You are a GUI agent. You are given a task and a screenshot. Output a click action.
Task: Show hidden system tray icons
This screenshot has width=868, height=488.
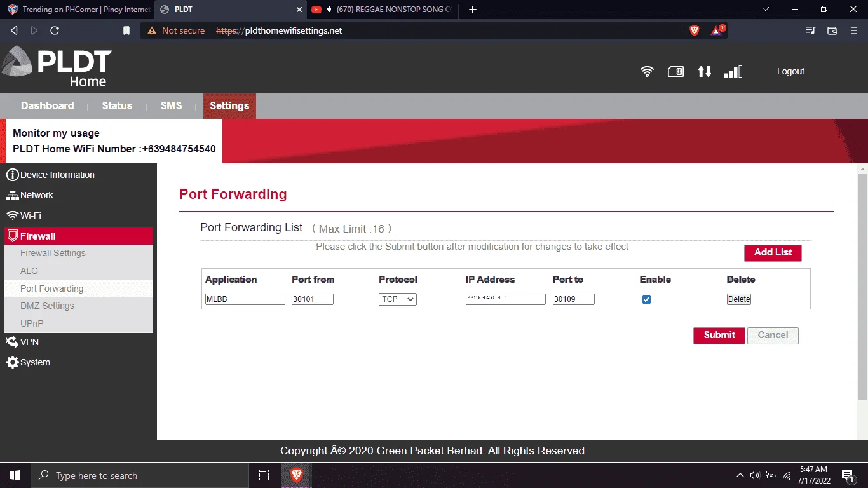point(740,475)
